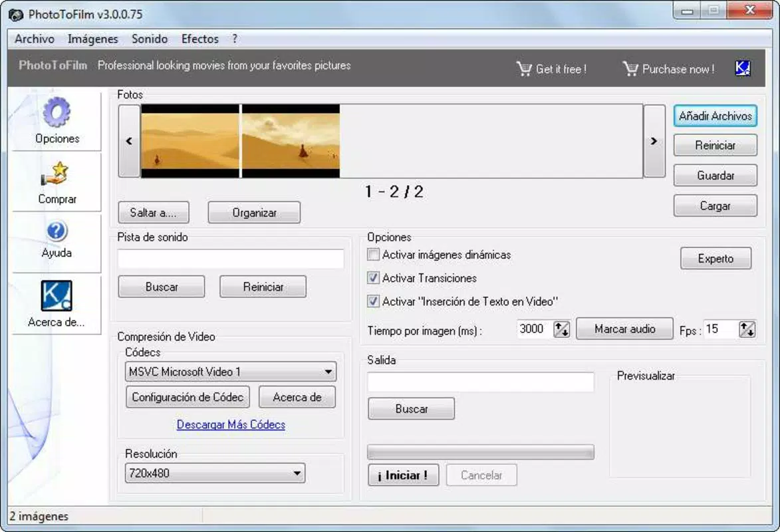Click the Cargar button

pos(715,205)
